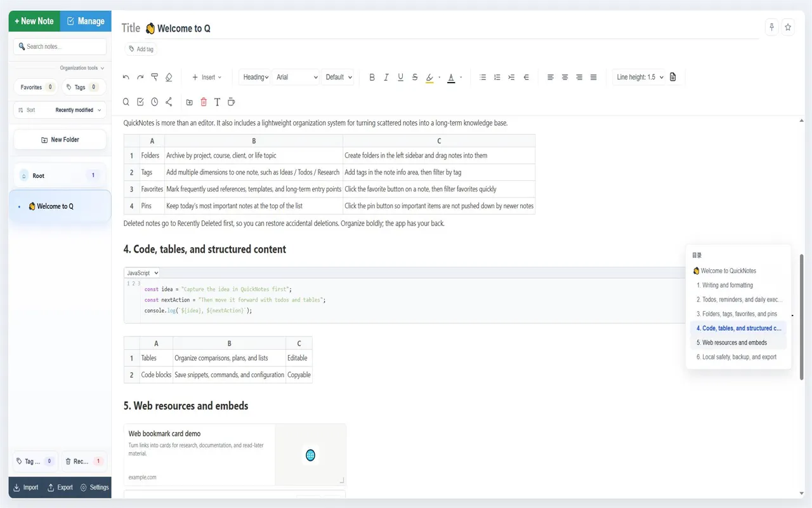This screenshot has width=812, height=508.
Task: Open the Line height dropdown
Action: [639, 77]
